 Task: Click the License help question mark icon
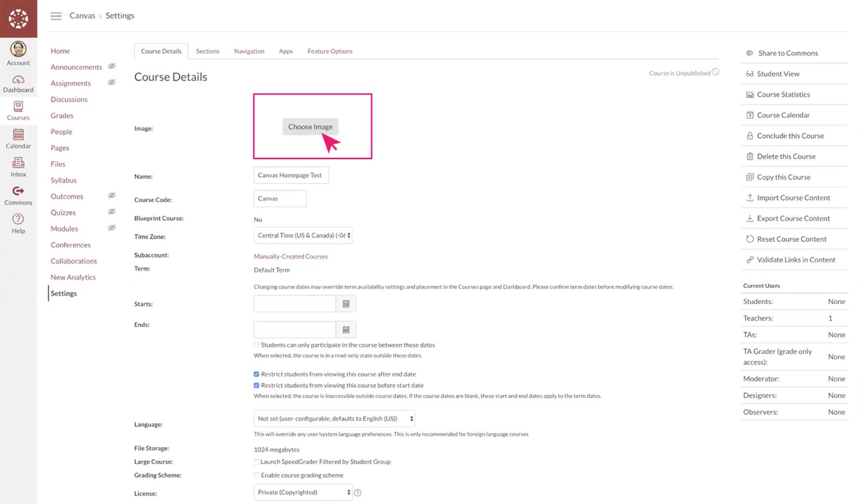358,493
